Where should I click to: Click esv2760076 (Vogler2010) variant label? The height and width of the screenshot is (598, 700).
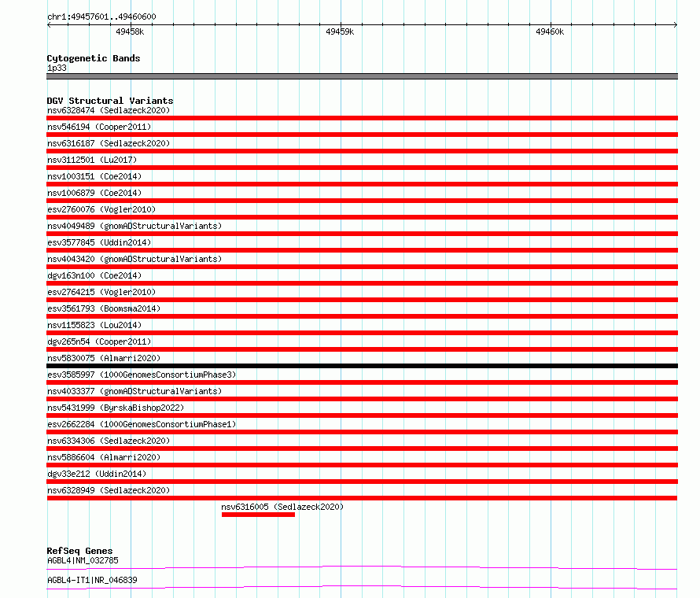[x=101, y=209]
